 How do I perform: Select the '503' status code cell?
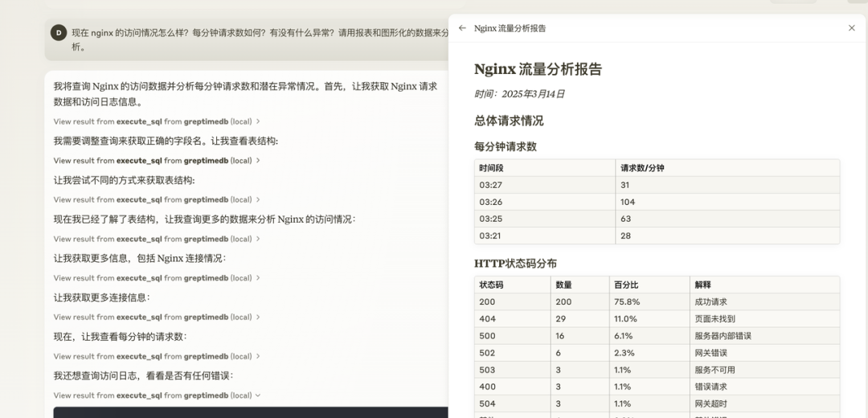tap(513, 370)
